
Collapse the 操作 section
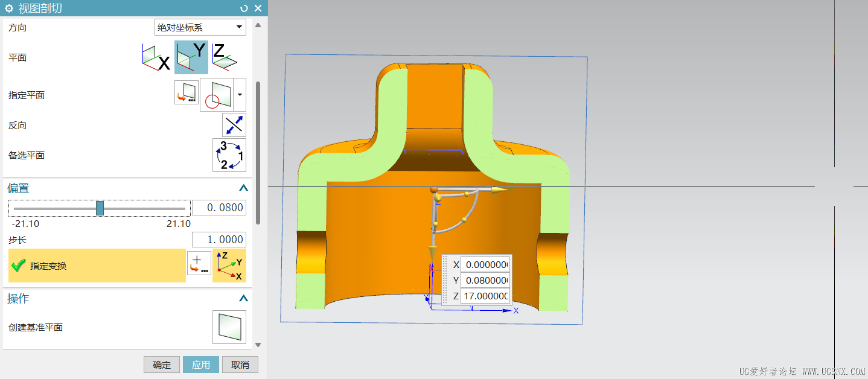tap(243, 299)
